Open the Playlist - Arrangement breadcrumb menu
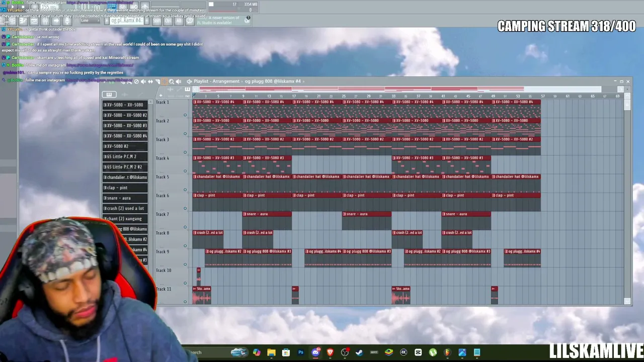Image resolution: width=644 pixels, height=362 pixels. pyautogui.click(x=216, y=81)
